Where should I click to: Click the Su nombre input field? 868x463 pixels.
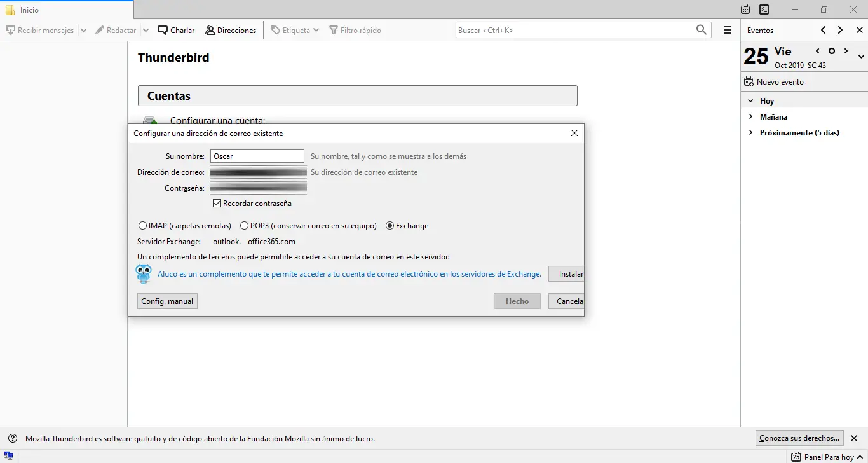point(257,156)
